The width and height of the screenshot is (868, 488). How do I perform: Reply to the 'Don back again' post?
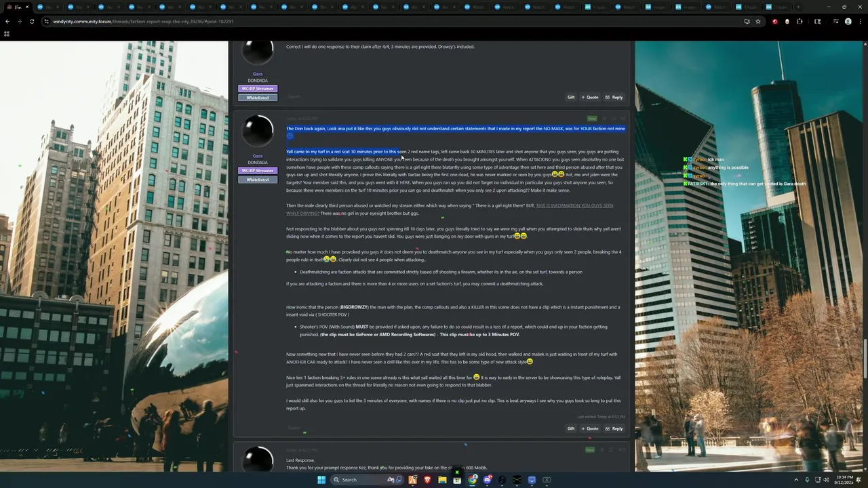614,428
